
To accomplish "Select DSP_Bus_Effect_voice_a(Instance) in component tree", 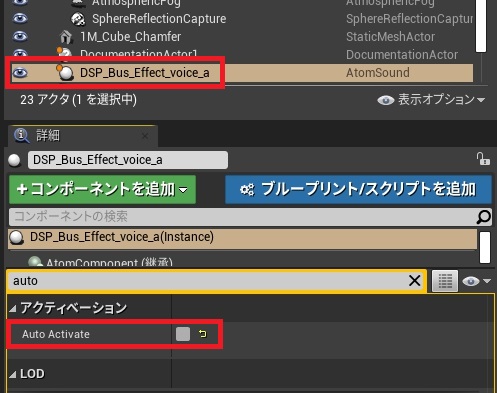I will coord(243,238).
